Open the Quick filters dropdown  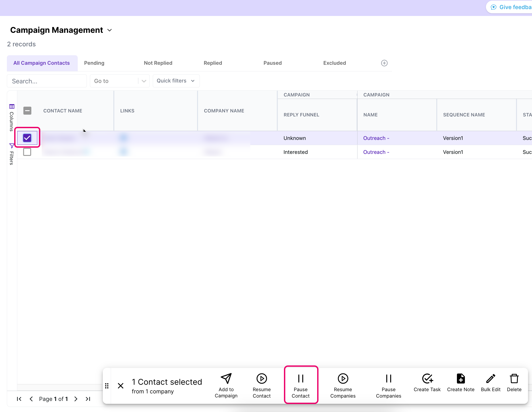[176, 81]
